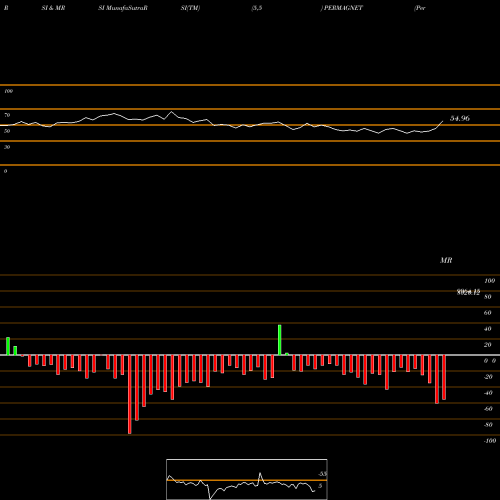
Task: Click the peak of the RSI line
Action: click(x=172, y=112)
